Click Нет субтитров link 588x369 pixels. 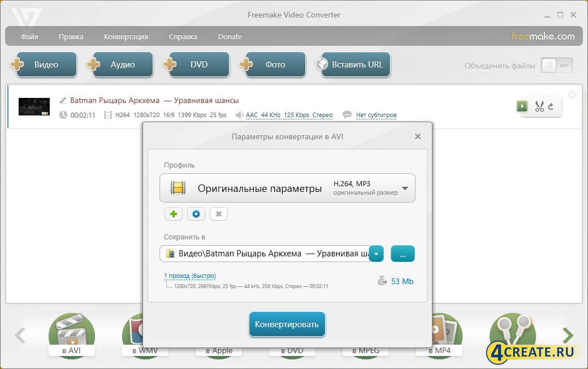[376, 115]
